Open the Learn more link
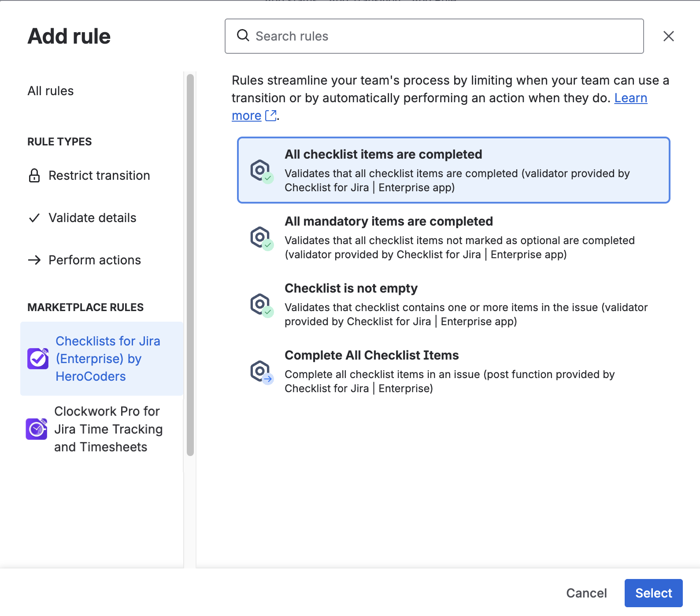700x616 pixels. click(x=630, y=98)
